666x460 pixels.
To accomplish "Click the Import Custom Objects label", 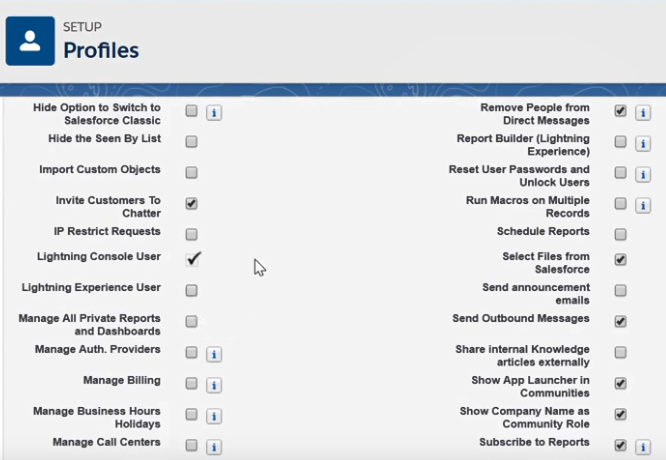I will 100,169.
